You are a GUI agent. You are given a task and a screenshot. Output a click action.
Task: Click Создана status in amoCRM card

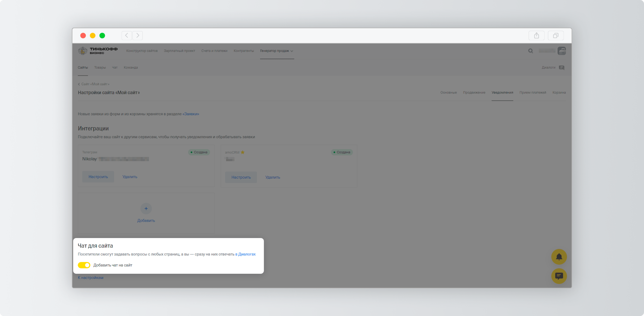point(342,152)
